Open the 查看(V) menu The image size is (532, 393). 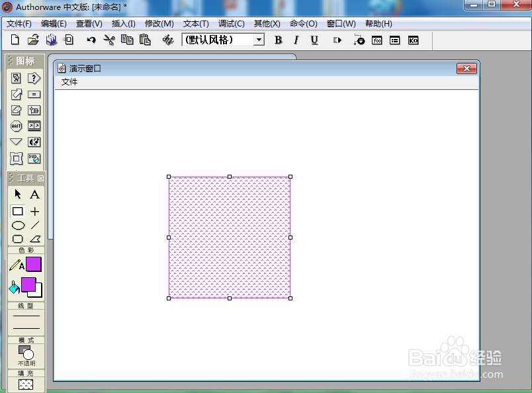click(x=89, y=24)
